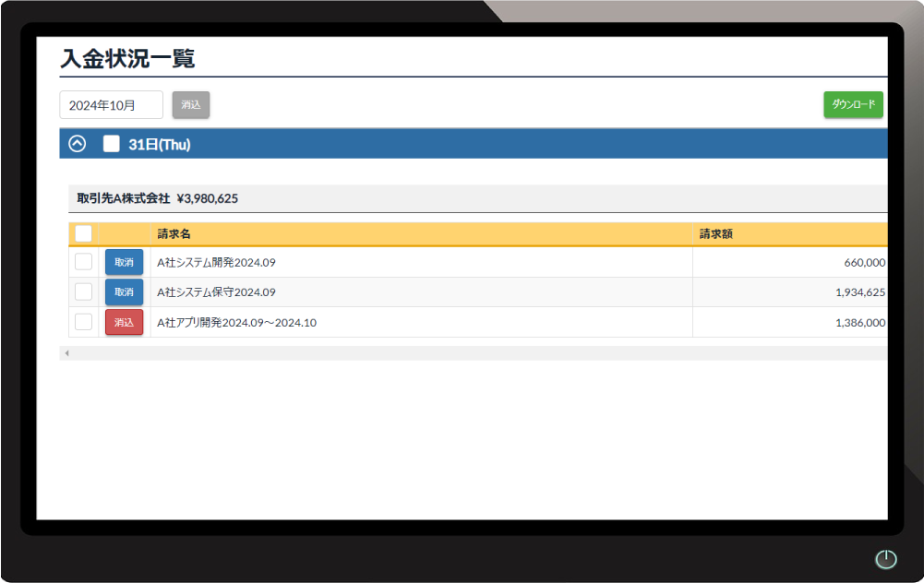Check the box for A社システム開発2024.09
The height and width of the screenshot is (583, 924).
83,262
